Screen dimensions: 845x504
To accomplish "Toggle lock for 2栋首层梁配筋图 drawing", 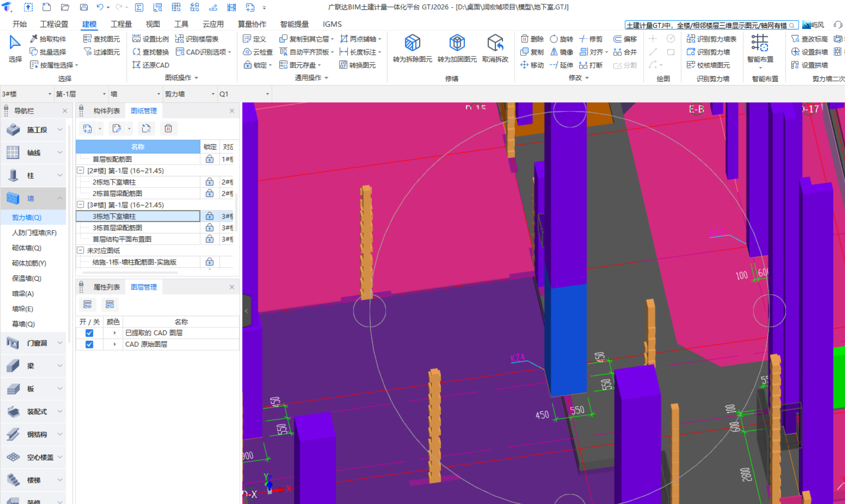I will pos(210,193).
